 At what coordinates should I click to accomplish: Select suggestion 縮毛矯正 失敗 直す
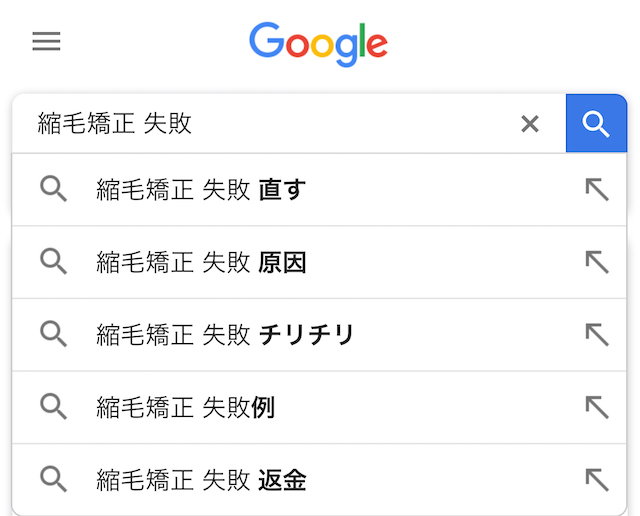[x=319, y=189]
